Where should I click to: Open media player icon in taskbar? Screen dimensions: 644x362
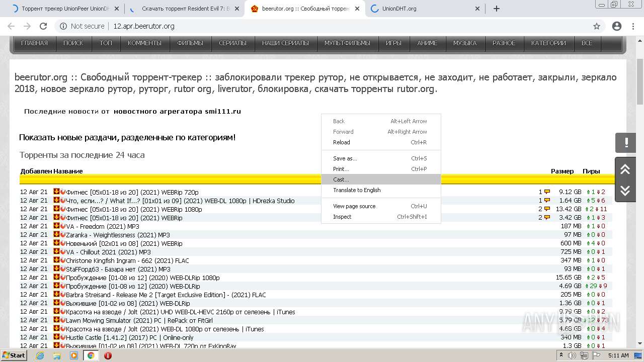(x=74, y=355)
